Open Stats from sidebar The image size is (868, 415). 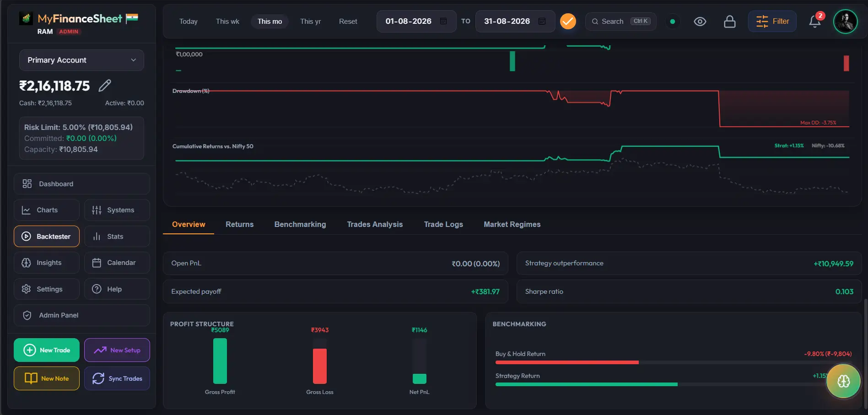pos(117,236)
